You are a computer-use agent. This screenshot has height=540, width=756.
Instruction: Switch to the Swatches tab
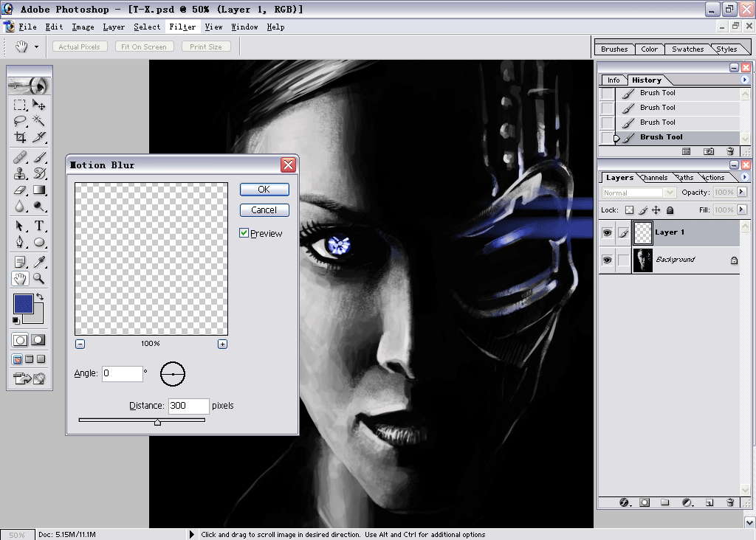pyautogui.click(x=687, y=49)
